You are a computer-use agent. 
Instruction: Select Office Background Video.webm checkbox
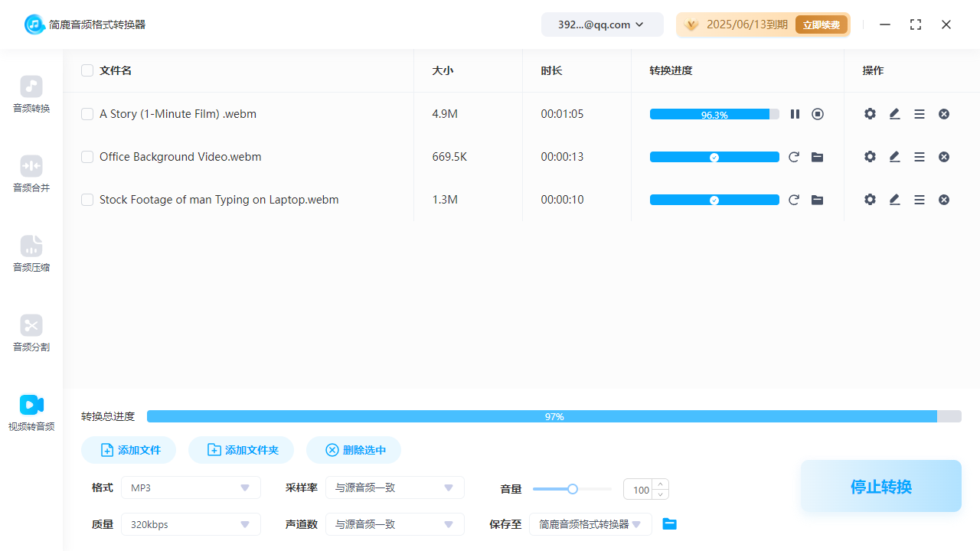[87, 157]
